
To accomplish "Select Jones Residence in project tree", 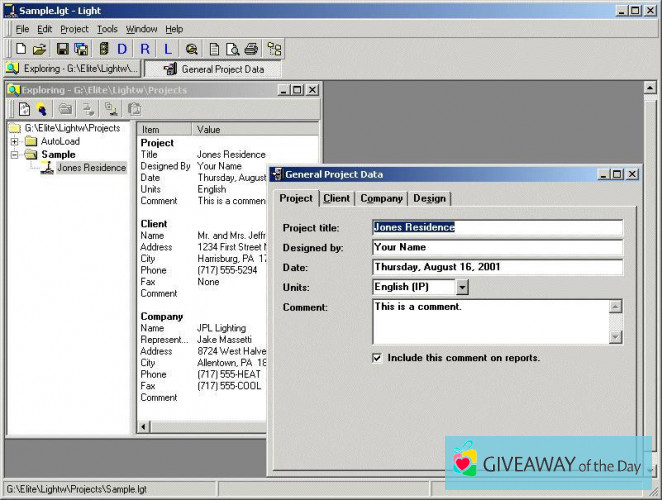I will [x=91, y=168].
